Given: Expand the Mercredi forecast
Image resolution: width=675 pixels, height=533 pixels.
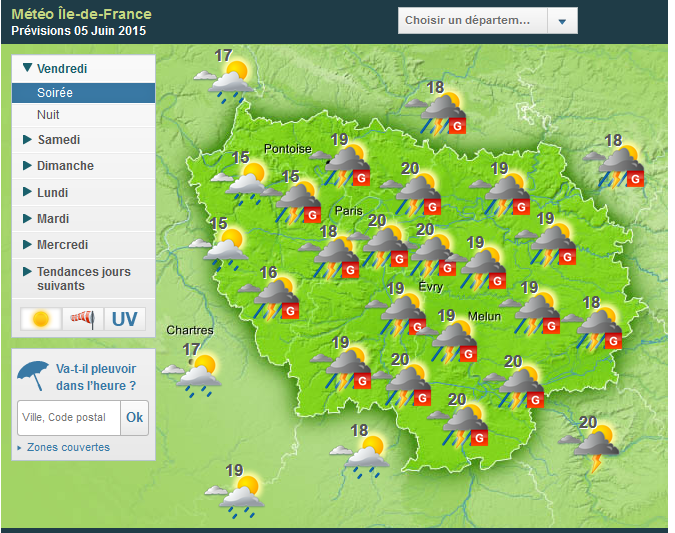Looking at the screenshot, I should (x=84, y=245).
